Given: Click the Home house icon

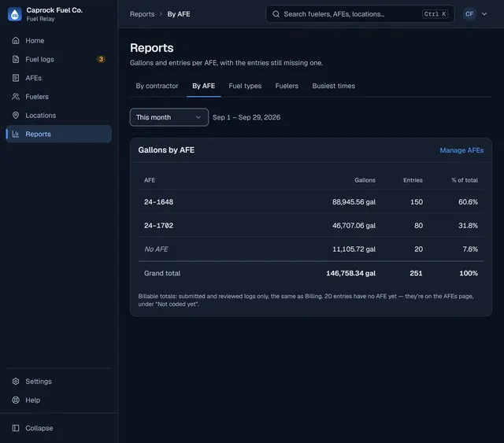Looking at the screenshot, I should (x=16, y=40).
